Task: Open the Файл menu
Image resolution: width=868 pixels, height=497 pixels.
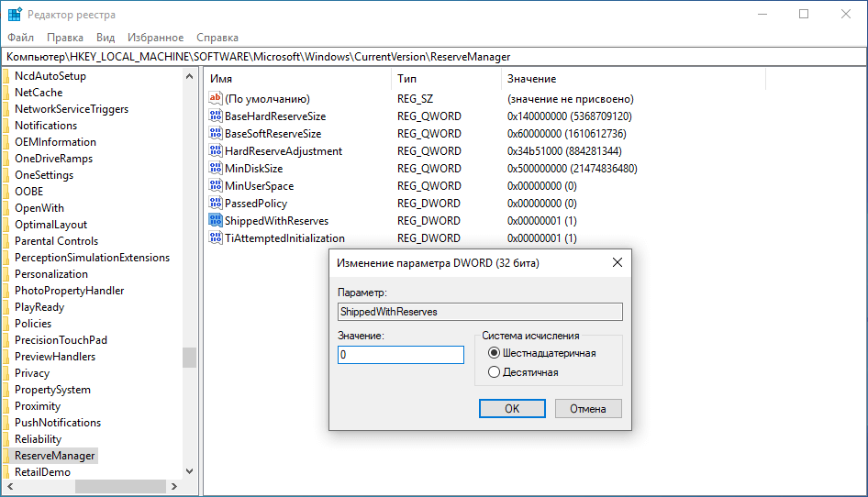Action: pyautogui.click(x=20, y=38)
